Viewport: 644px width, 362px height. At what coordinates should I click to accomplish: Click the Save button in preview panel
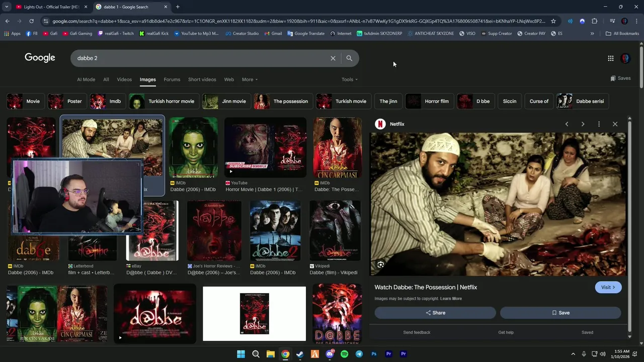560,313
